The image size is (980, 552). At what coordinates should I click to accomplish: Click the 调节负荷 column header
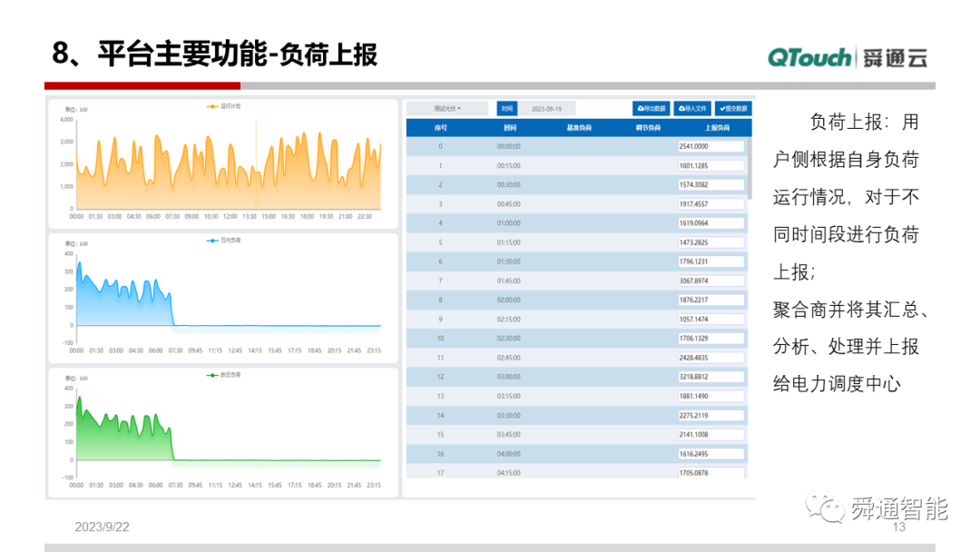point(648,127)
